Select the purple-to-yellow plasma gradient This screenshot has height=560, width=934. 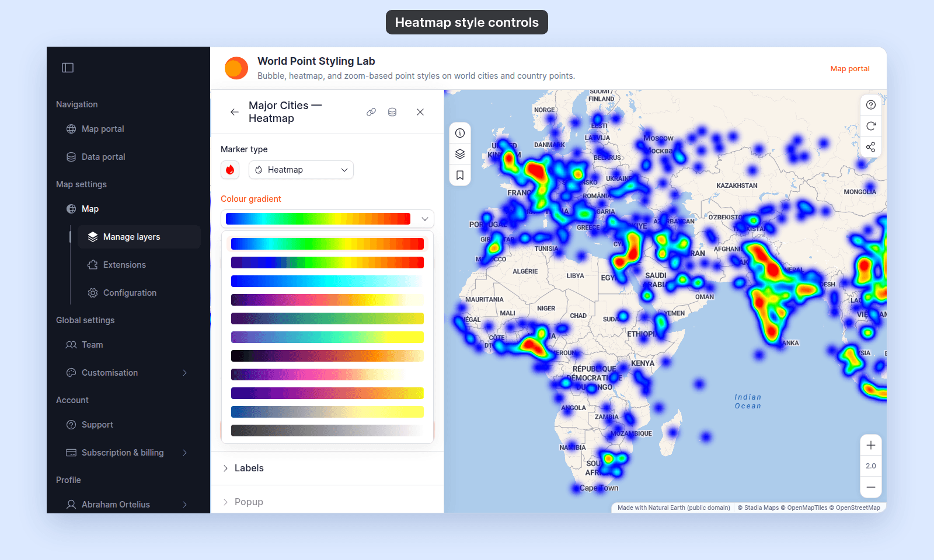pos(327,393)
